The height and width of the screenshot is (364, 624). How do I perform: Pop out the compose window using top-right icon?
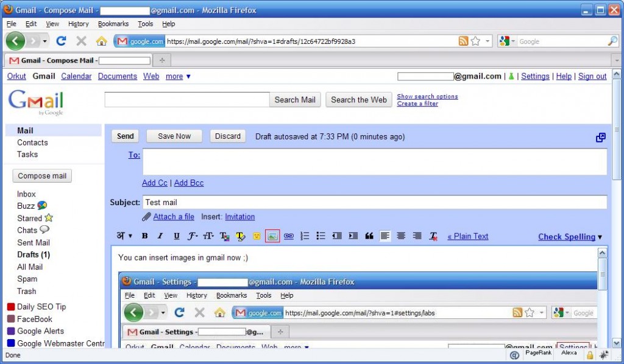[600, 138]
